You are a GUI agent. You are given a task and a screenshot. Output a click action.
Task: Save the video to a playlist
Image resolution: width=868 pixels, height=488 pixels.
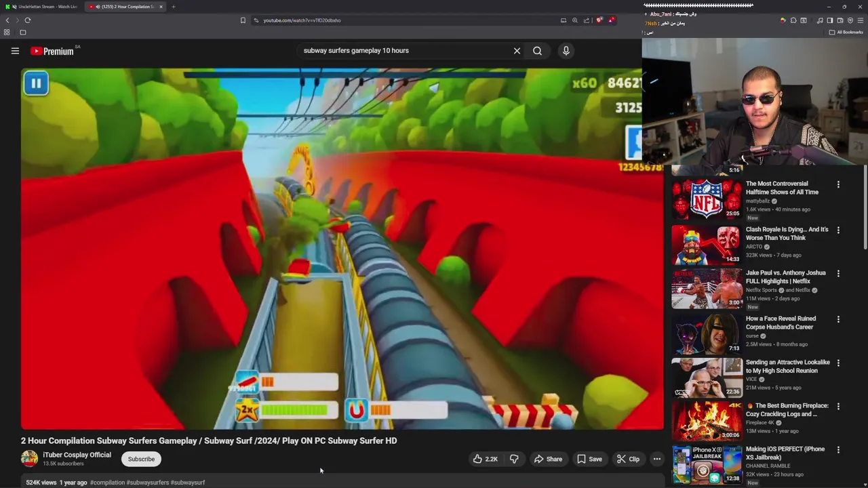pos(589,459)
